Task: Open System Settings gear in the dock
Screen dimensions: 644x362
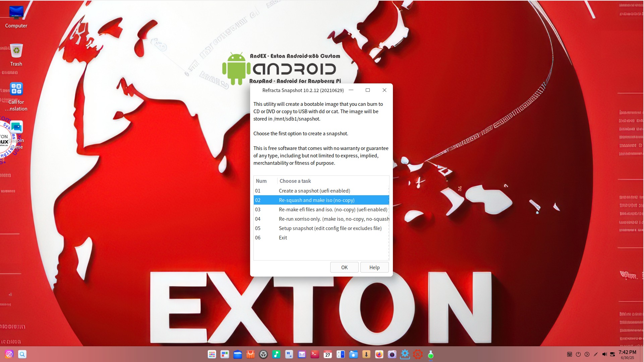Action: tap(264, 354)
